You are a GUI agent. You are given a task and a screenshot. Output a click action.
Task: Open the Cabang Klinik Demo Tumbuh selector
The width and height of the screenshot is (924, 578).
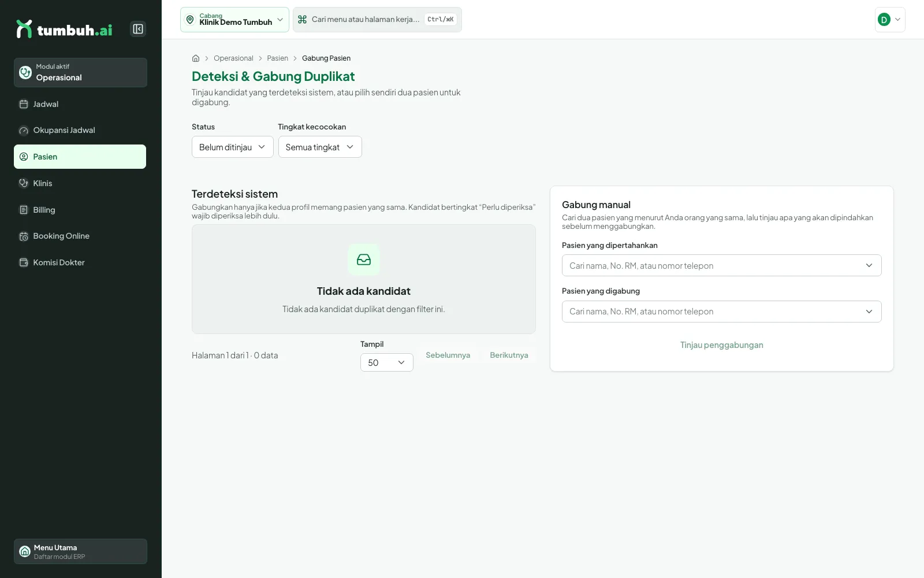tap(234, 20)
